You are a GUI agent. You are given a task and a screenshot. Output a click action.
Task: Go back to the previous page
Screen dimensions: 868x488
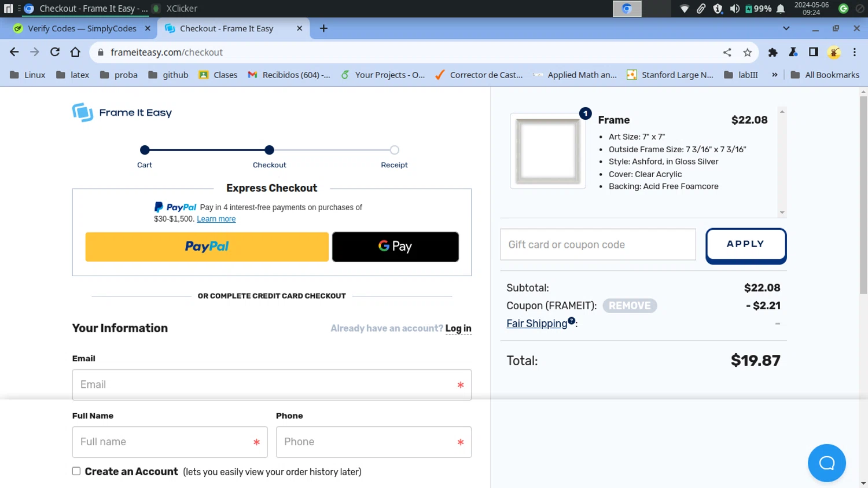(14, 52)
